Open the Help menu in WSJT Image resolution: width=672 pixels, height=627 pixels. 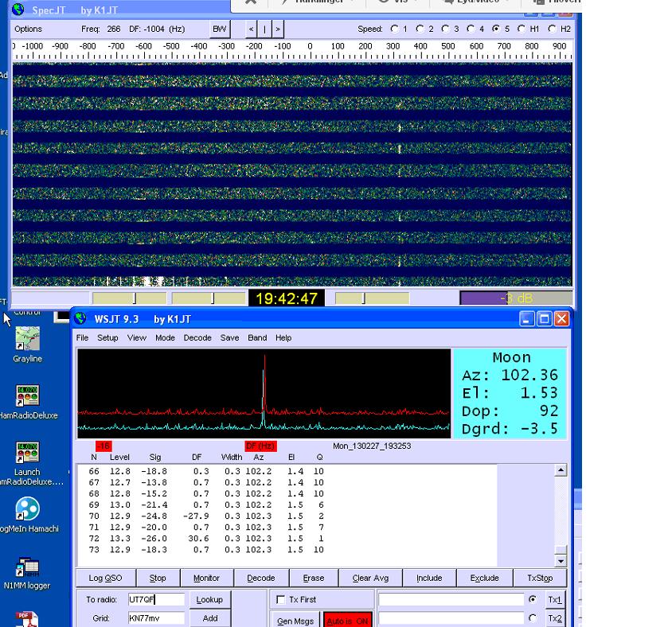click(x=283, y=337)
